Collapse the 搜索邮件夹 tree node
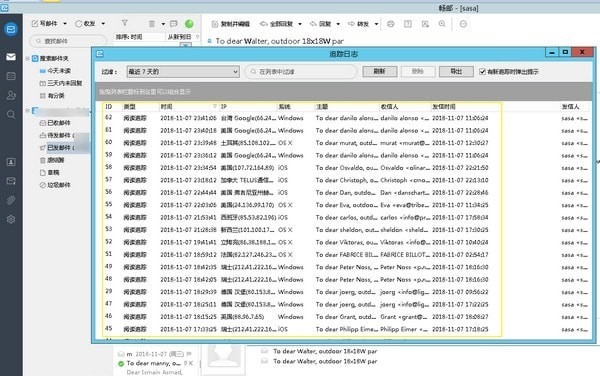The width and height of the screenshot is (600, 376). point(28,58)
